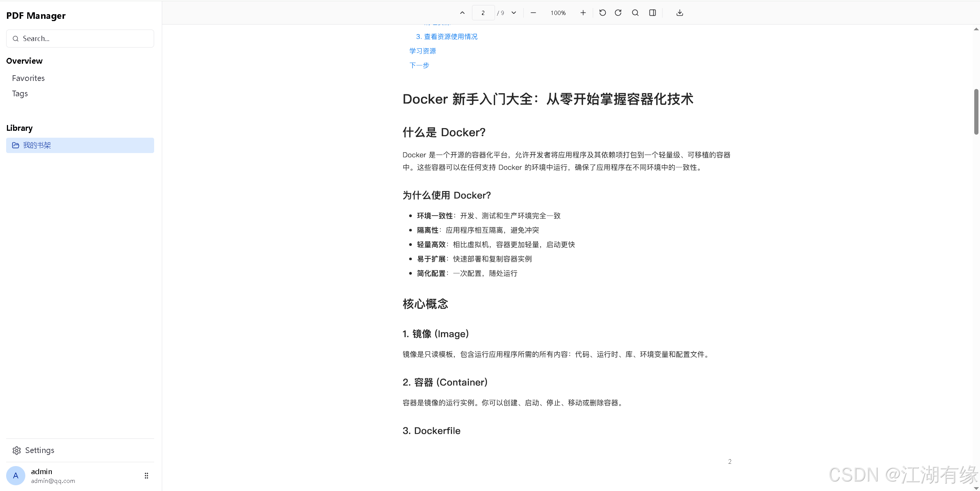This screenshot has height=491, width=980.
Task: Follow the 学习资源 contents link
Action: (423, 51)
